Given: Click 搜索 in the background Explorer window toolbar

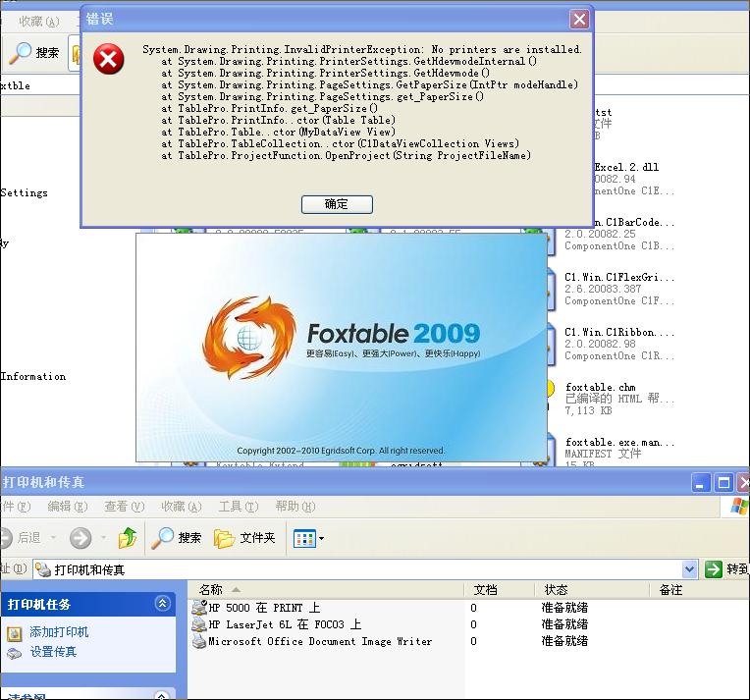Looking at the screenshot, I should pos(34,53).
